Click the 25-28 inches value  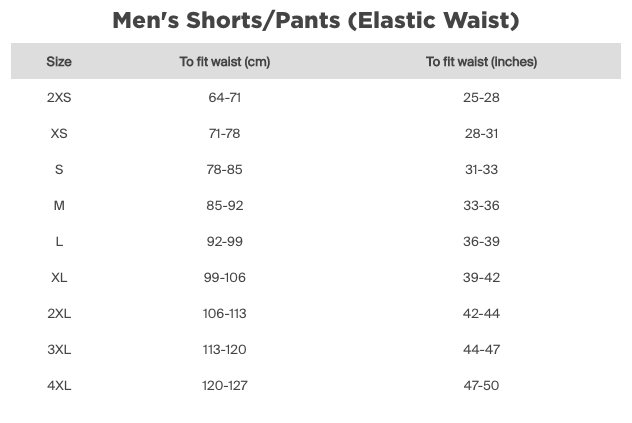pos(481,98)
